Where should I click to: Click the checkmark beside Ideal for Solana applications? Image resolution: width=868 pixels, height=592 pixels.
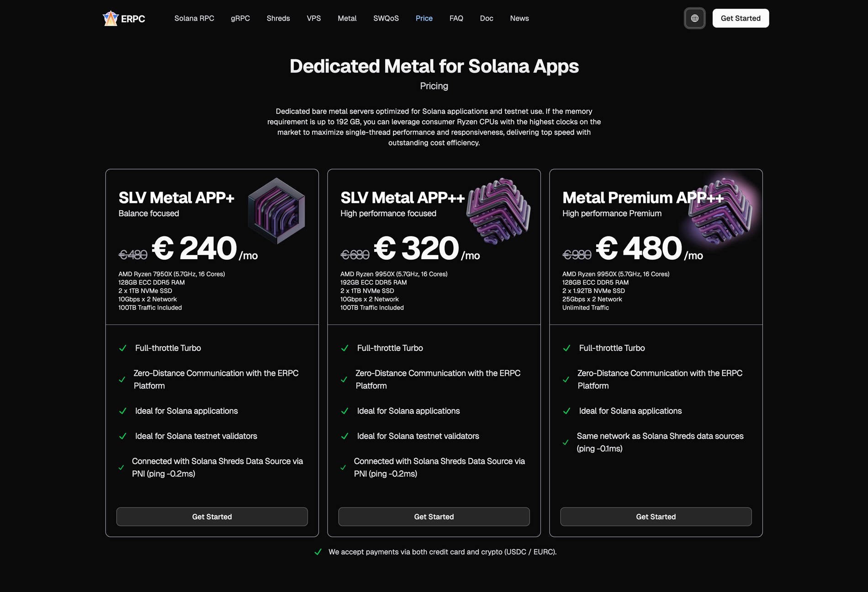click(122, 411)
